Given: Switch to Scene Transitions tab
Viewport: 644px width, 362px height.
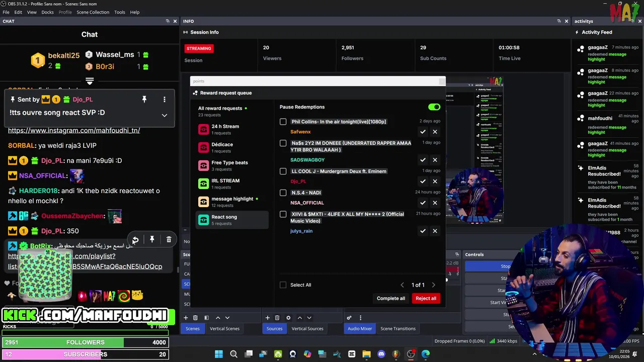Looking at the screenshot, I should (x=398, y=329).
